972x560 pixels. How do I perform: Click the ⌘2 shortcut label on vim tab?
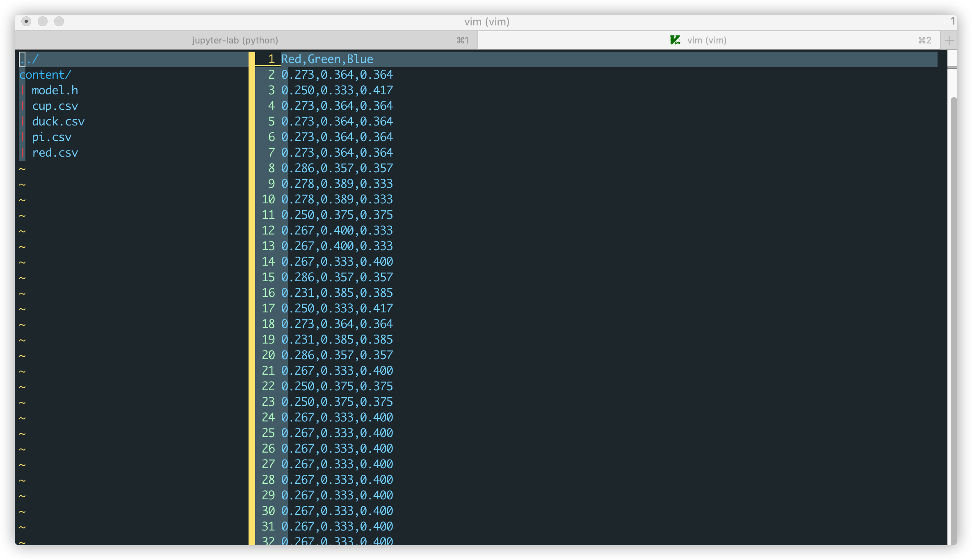point(924,40)
